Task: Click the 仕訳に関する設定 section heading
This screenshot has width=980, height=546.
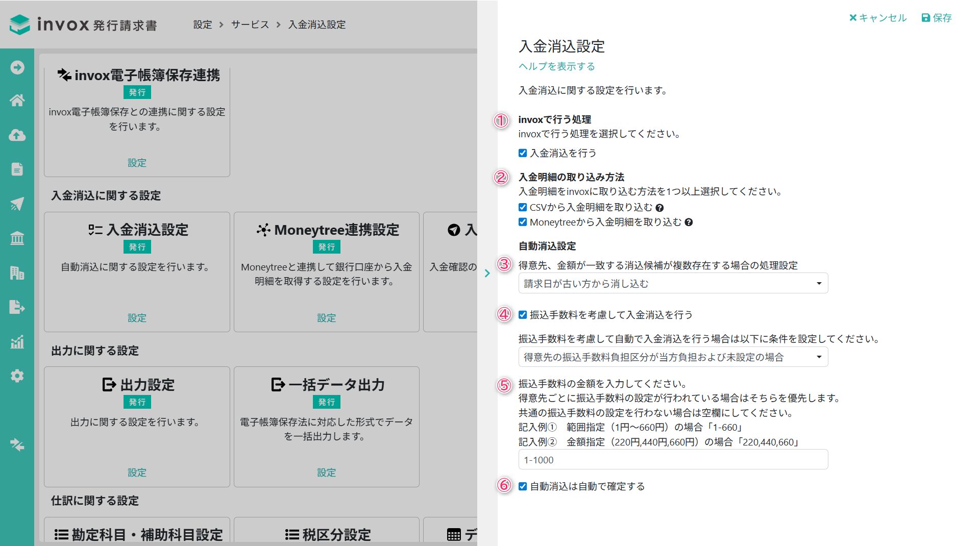Action: [x=95, y=501]
